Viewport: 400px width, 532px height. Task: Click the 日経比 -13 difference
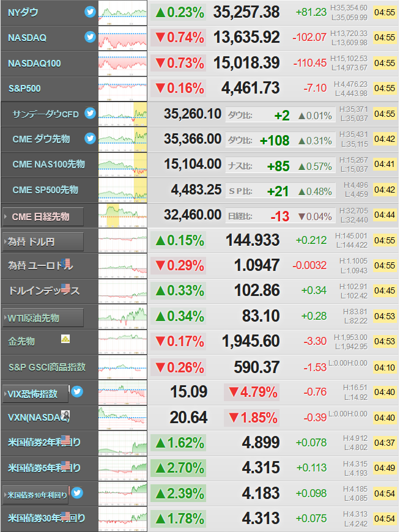coord(280,217)
